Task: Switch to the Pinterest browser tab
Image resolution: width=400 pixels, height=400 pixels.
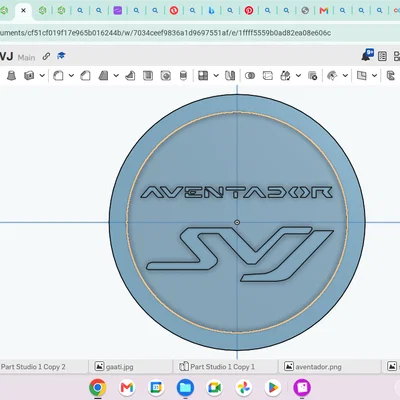Action: (x=249, y=11)
